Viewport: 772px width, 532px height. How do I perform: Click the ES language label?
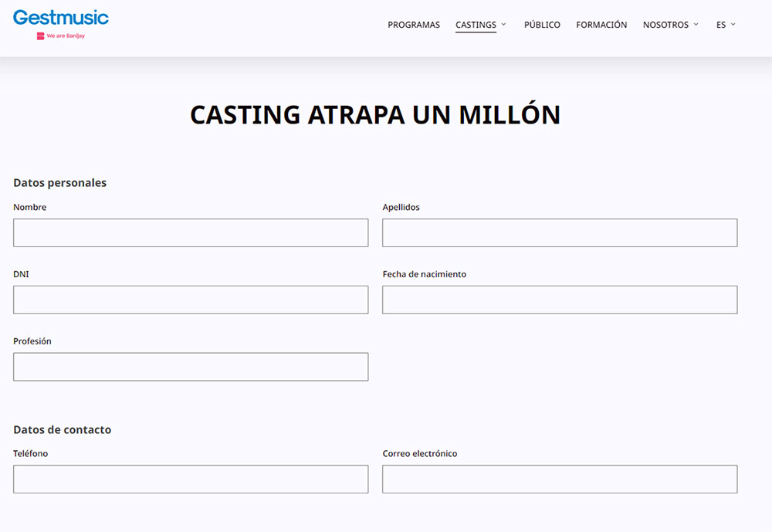pyautogui.click(x=721, y=25)
